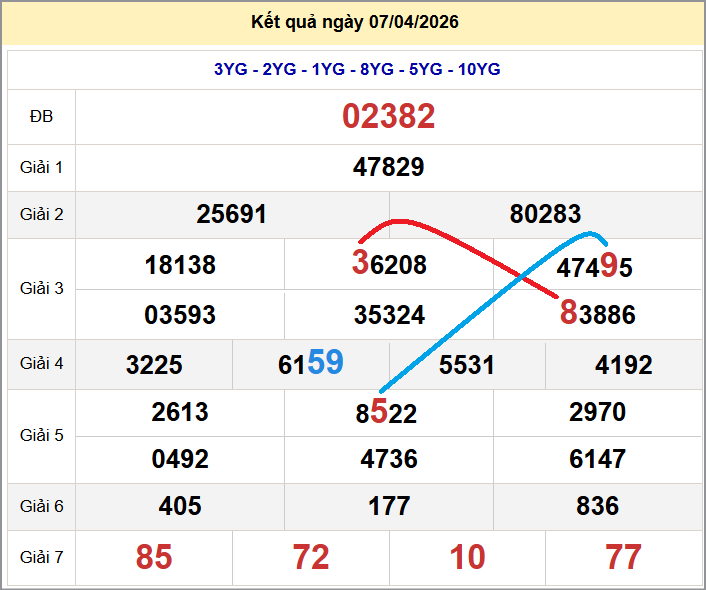
Task: Select the number 36208 with red 3
Action: click(389, 264)
